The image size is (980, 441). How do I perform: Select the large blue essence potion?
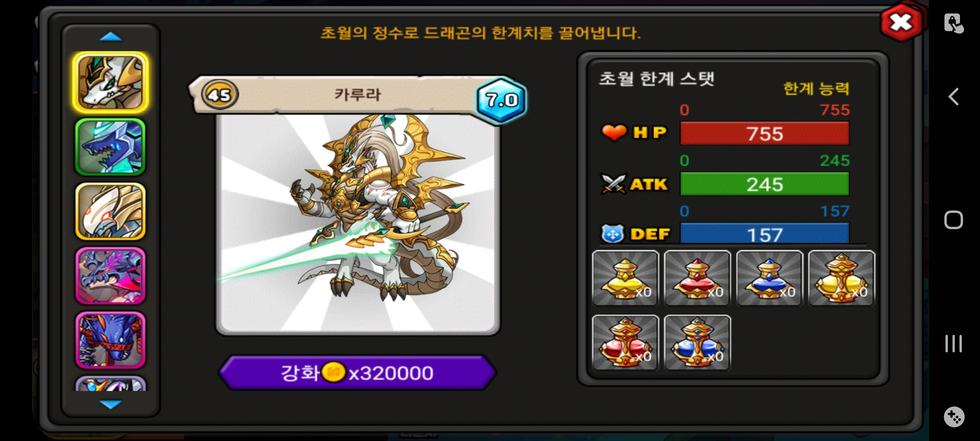click(x=697, y=342)
